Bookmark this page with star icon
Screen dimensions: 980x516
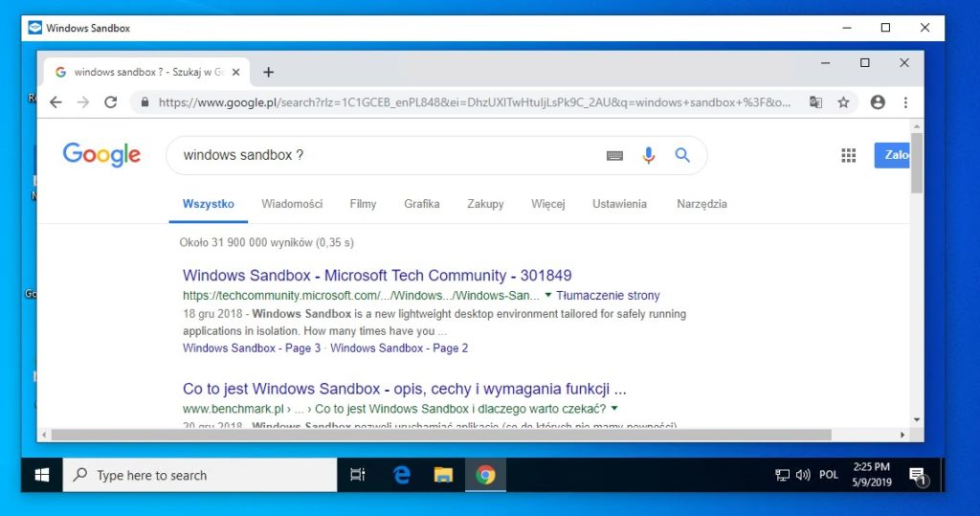click(x=843, y=102)
